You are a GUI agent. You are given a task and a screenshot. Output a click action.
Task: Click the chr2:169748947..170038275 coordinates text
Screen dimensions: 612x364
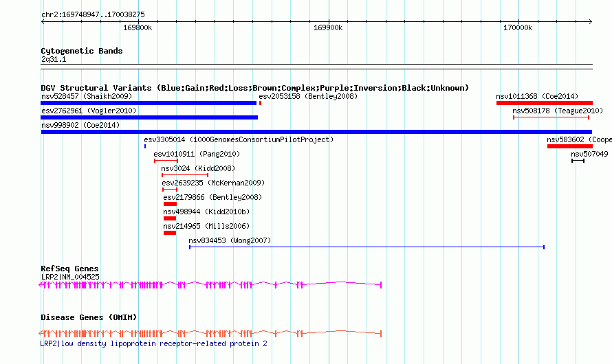[x=93, y=15]
